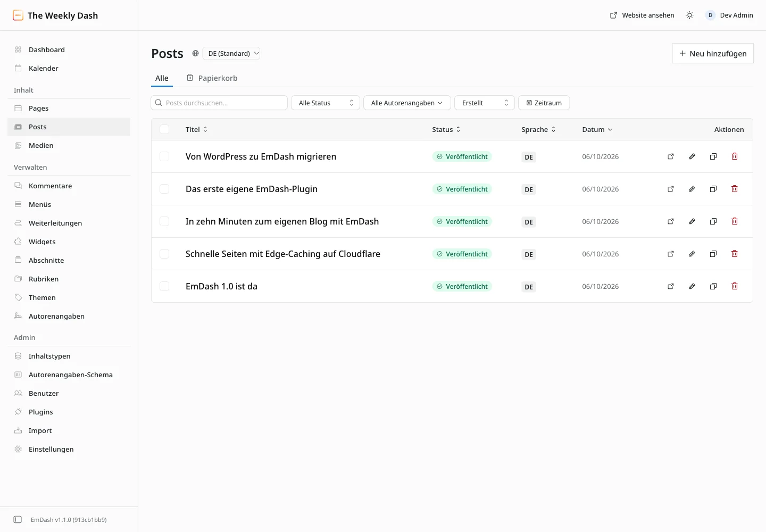Open the 'EmDash 1.0 ist da' post title
The image size is (766, 532).
point(221,286)
